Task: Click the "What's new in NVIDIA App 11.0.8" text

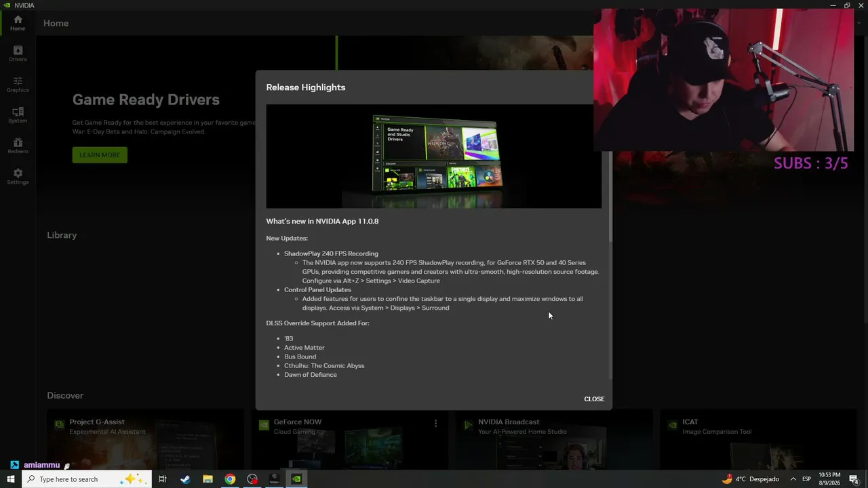Action: point(322,221)
